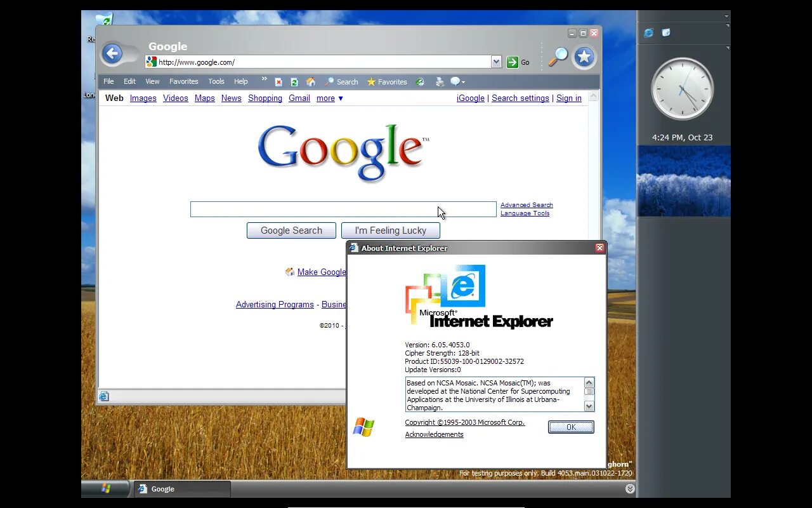Open the Favorites menu
This screenshot has width=812, height=508.
pyautogui.click(x=184, y=82)
